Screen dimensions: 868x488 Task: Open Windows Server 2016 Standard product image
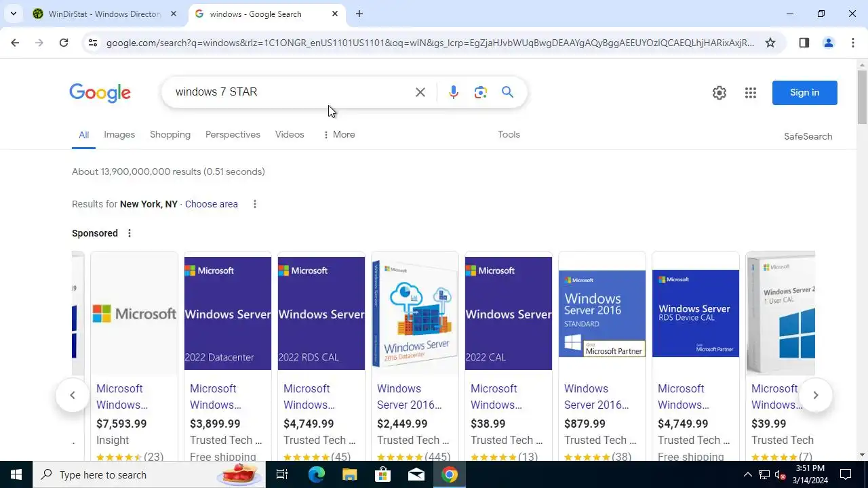(x=602, y=313)
